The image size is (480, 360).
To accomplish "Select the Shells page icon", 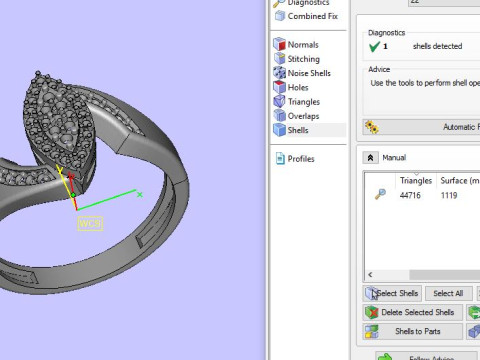I will pos(279,130).
